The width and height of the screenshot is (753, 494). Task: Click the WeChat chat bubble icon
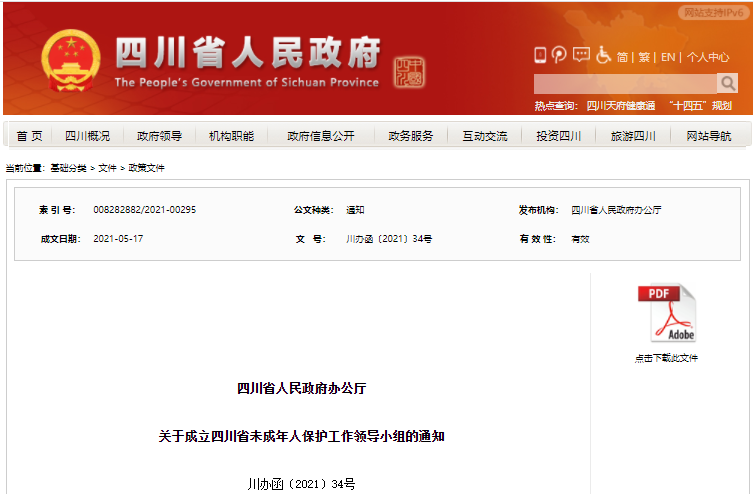(x=581, y=55)
